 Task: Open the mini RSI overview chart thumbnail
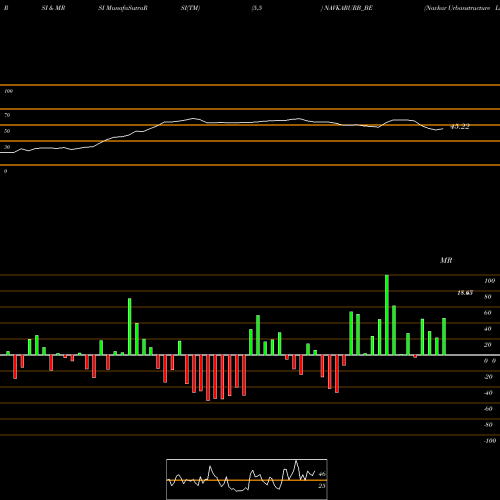(247, 479)
